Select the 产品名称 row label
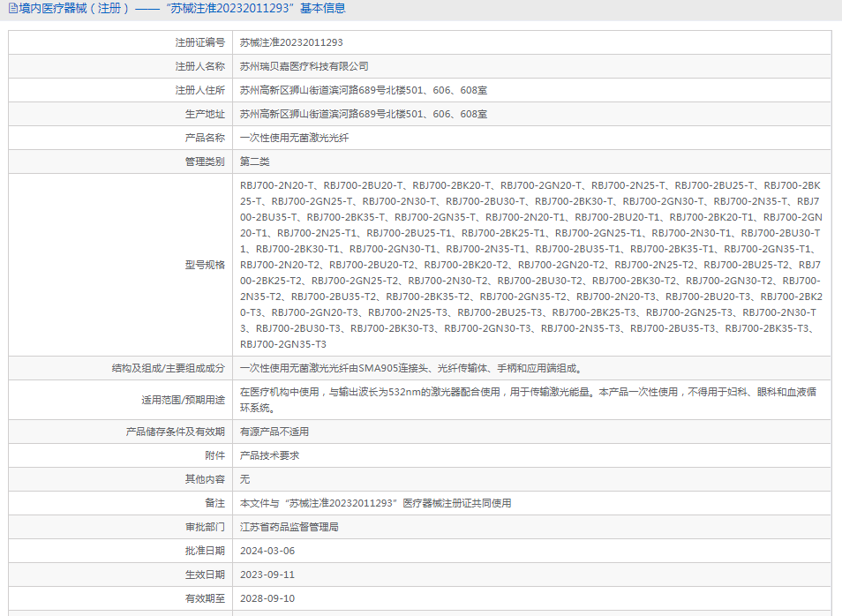Viewport: 842px width, 616px height. pyautogui.click(x=205, y=138)
